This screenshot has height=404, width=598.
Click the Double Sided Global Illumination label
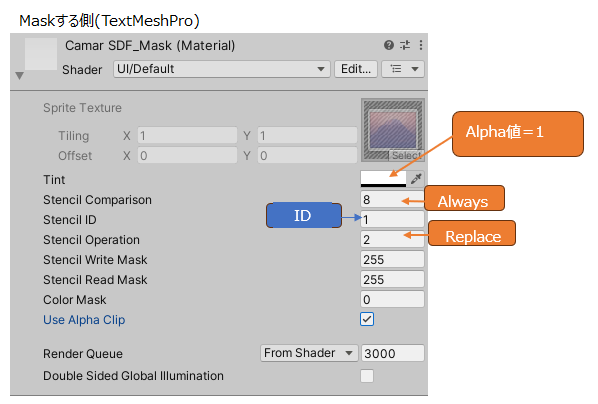(x=133, y=376)
